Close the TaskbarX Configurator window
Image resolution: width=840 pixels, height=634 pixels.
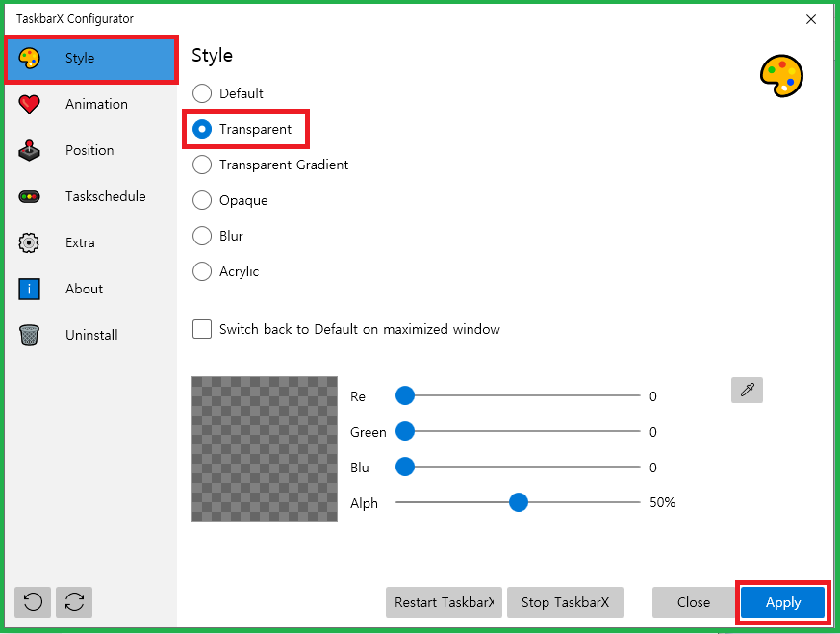click(x=811, y=19)
